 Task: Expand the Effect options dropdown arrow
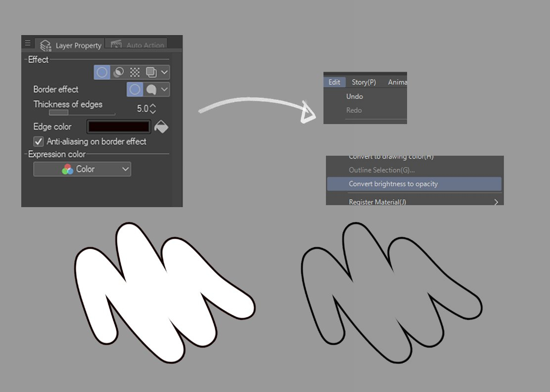coord(164,72)
